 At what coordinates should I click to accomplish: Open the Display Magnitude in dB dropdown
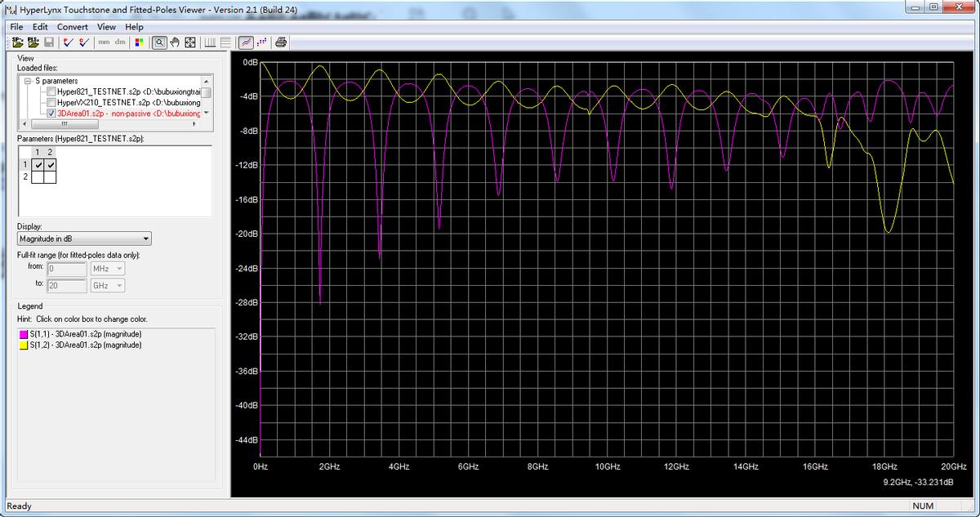tap(84, 238)
